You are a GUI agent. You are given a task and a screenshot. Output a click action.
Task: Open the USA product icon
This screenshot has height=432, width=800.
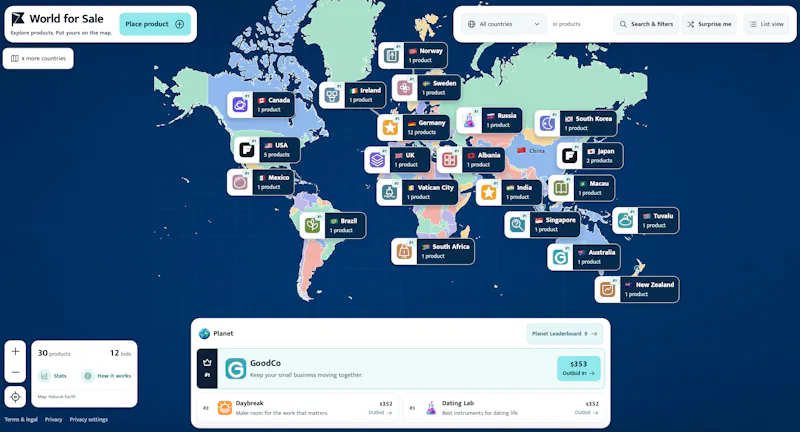coord(247,150)
